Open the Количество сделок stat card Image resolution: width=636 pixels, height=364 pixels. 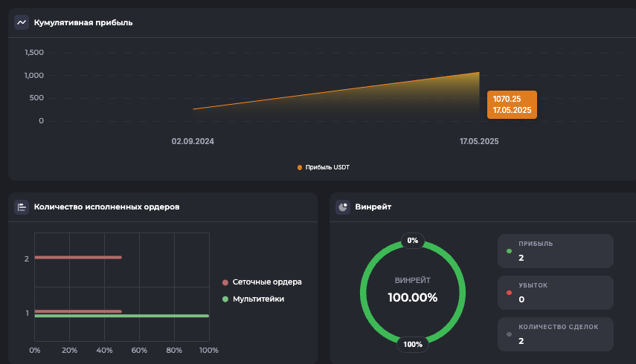click(x=555, y=334)
